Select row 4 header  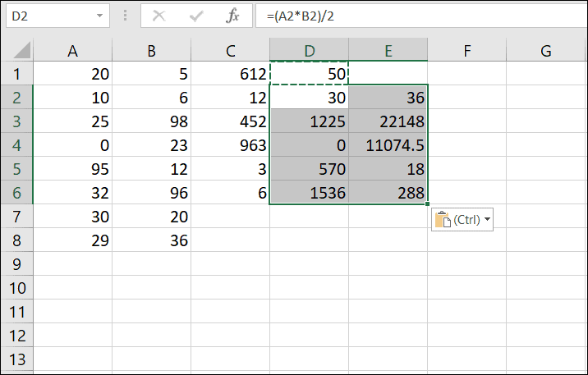17,145
